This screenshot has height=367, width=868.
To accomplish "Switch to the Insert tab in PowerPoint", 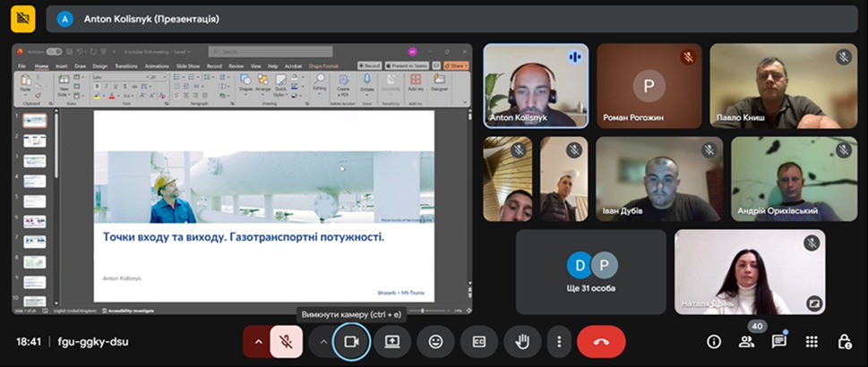I will [x=62, y=65].
